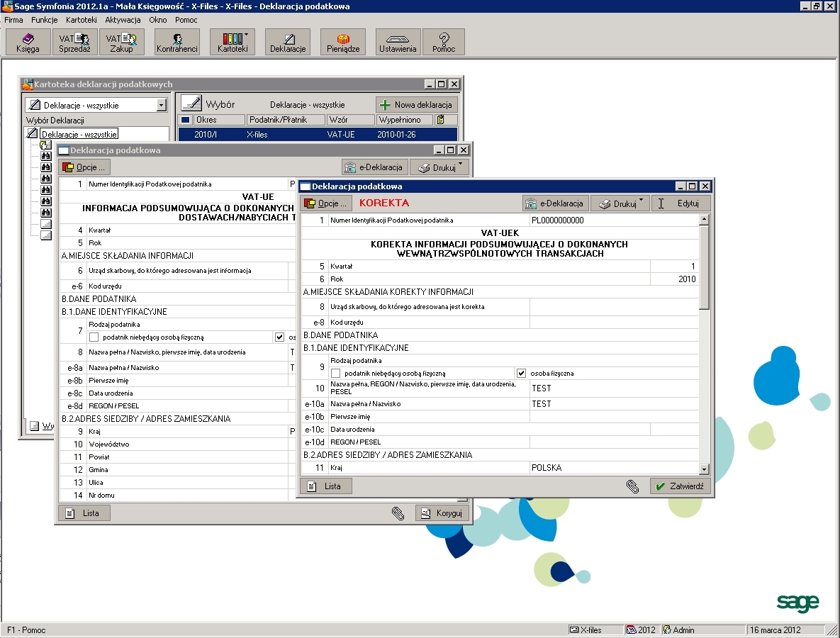
Task: Click e-Deklaracja in the KOREKTA window
Action: click(x=556, y=203)
